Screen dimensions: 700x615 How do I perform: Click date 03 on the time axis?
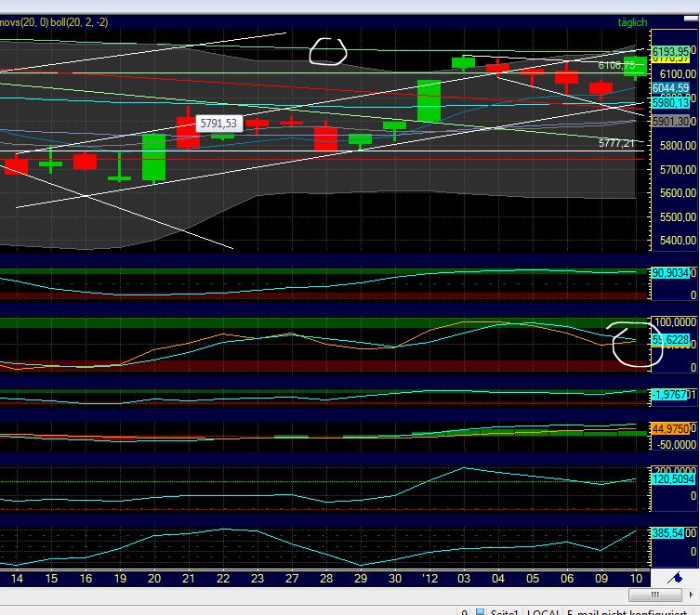pyautogui.click(x=463, y=578)
